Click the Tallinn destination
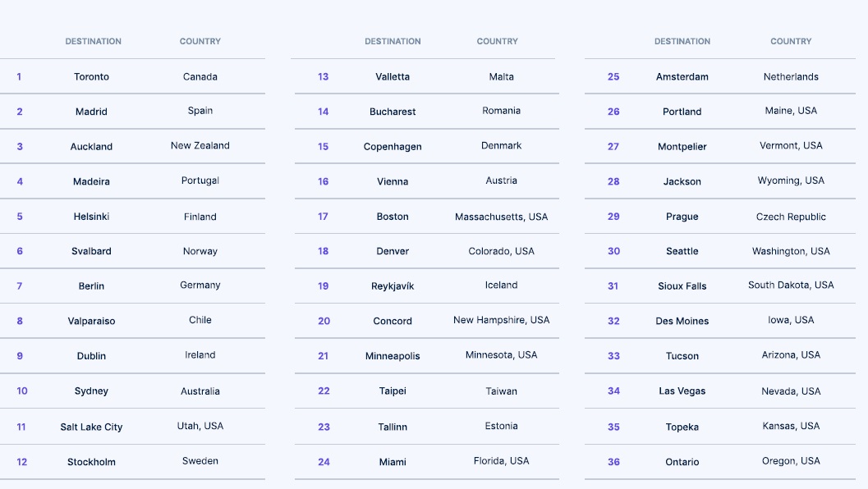 tap(393, 427)
